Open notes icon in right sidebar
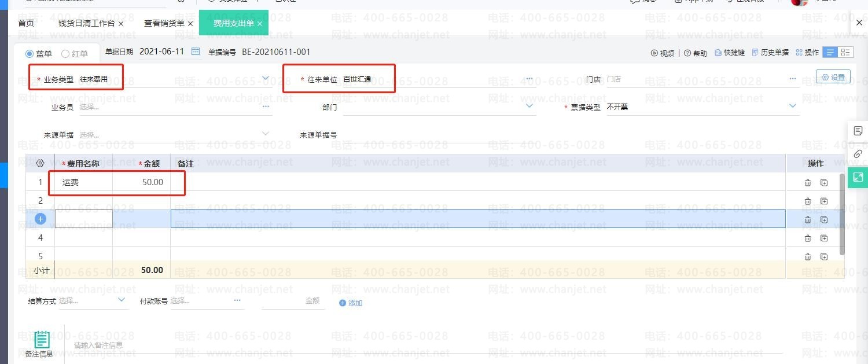This screenshot has height=364, width=868. pyautogui.click(x=858, y=131)
